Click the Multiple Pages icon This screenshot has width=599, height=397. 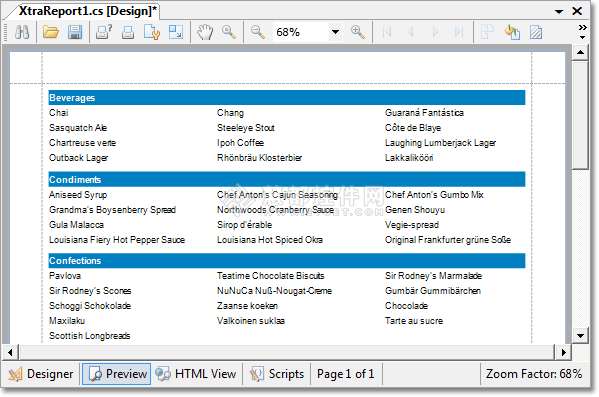[487, 32]
